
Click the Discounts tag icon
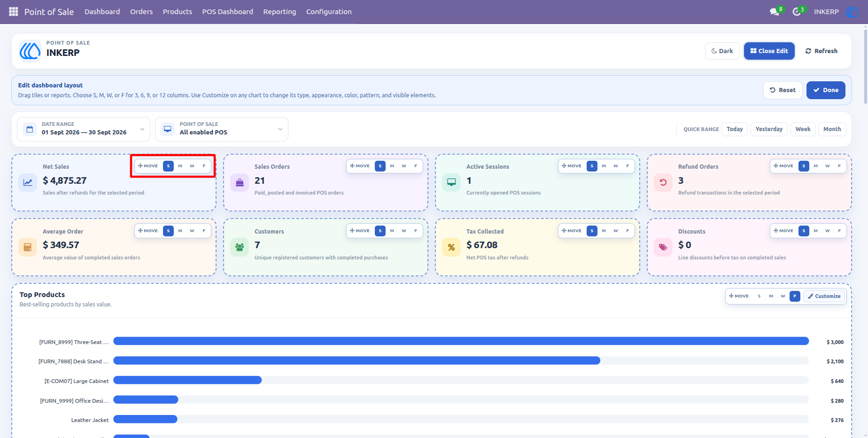(x=663, y=247)
